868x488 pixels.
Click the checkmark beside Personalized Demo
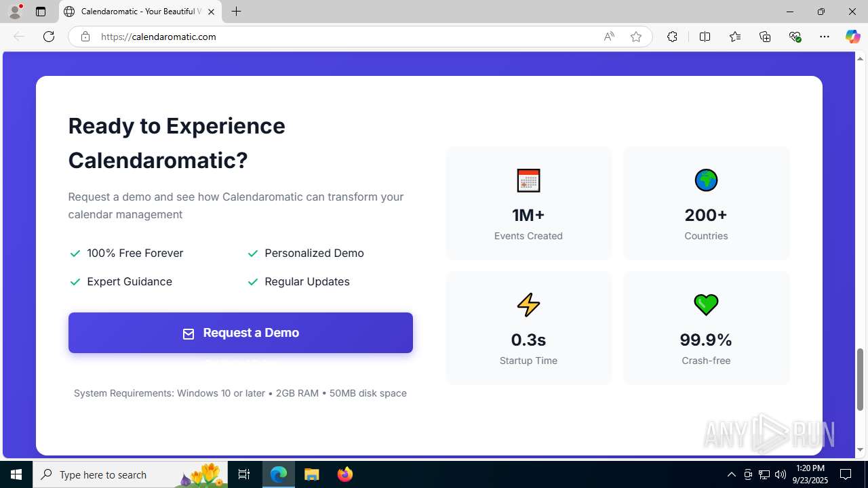(x=253, y=253)
